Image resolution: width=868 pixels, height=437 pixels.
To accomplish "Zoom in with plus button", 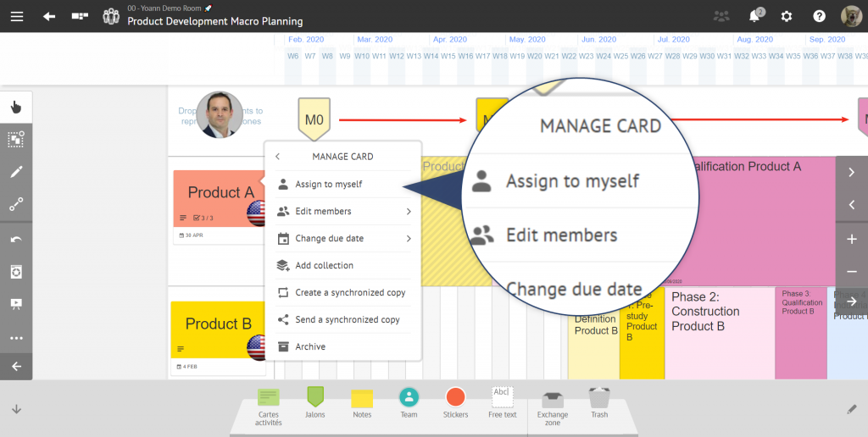I will click(x=852, y=240).
